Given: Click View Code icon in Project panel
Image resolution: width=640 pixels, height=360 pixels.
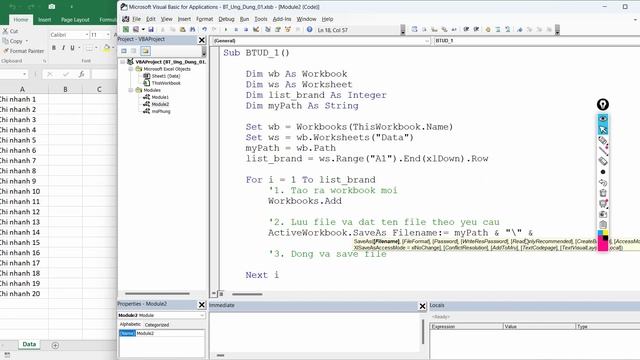Looking at the screenshot, I should (124, 51).
